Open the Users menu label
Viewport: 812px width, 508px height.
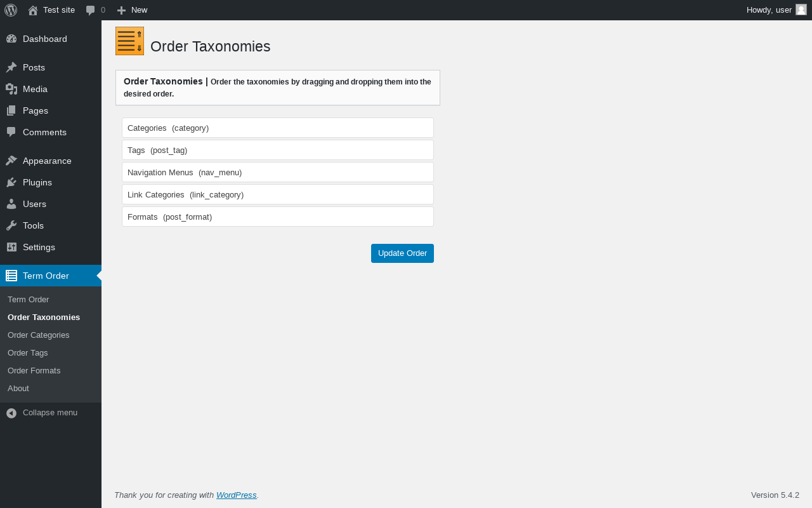pos(34,204)
